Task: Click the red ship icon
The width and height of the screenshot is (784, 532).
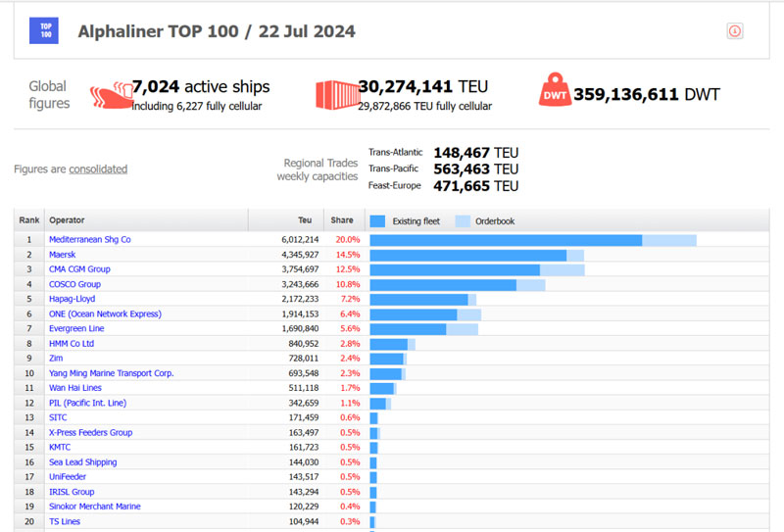Action: (110, 94)
